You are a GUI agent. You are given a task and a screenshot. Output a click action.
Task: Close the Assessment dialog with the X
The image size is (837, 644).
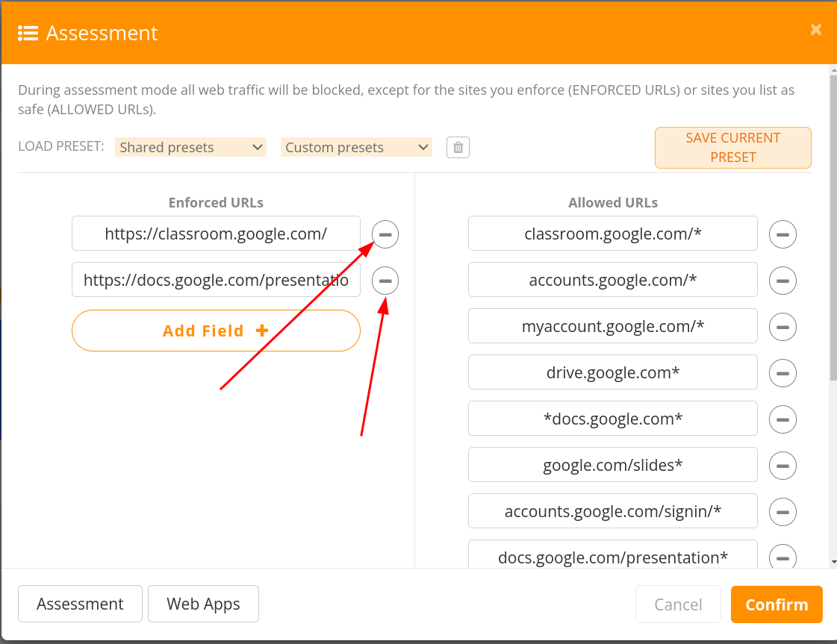tap(815, 30)
